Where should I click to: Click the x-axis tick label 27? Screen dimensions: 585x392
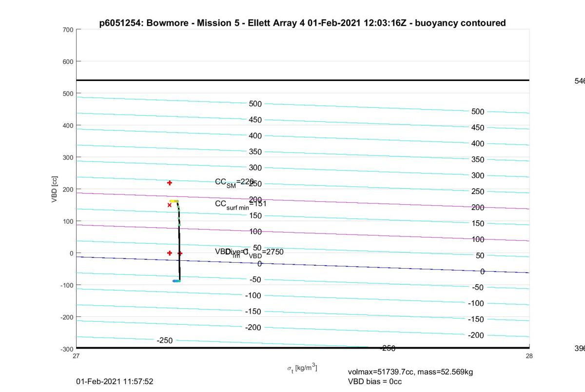click(76, 356)
